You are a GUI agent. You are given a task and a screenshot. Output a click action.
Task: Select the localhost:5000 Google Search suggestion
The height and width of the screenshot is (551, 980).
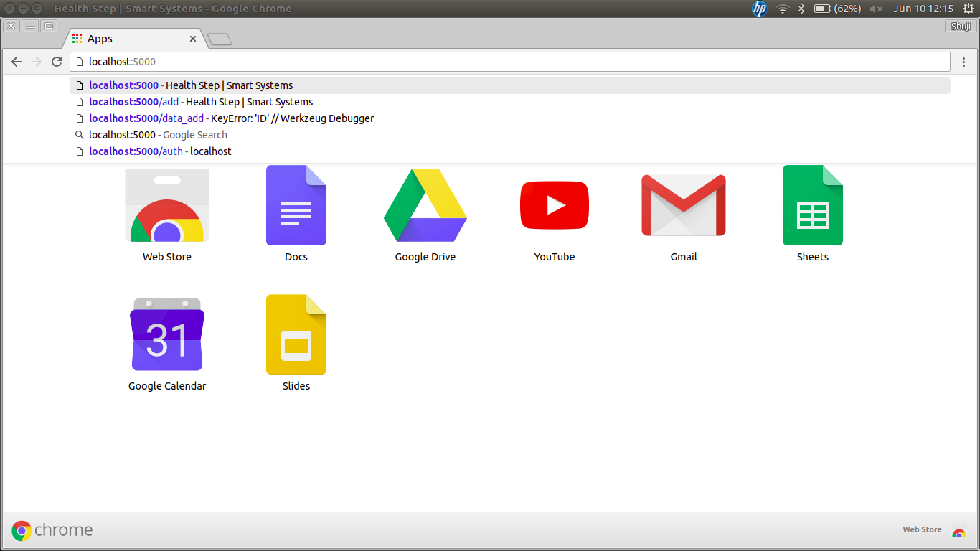point(509,135)
